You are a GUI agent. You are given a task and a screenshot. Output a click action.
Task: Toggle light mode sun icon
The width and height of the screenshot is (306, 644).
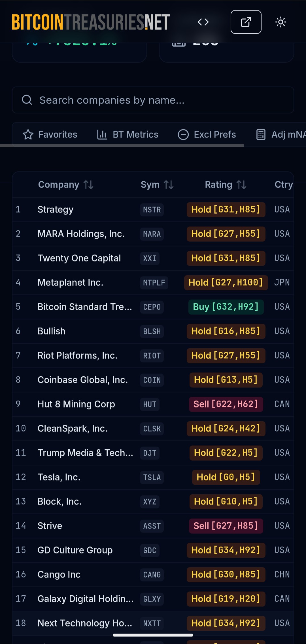click(x=280, y=22)
